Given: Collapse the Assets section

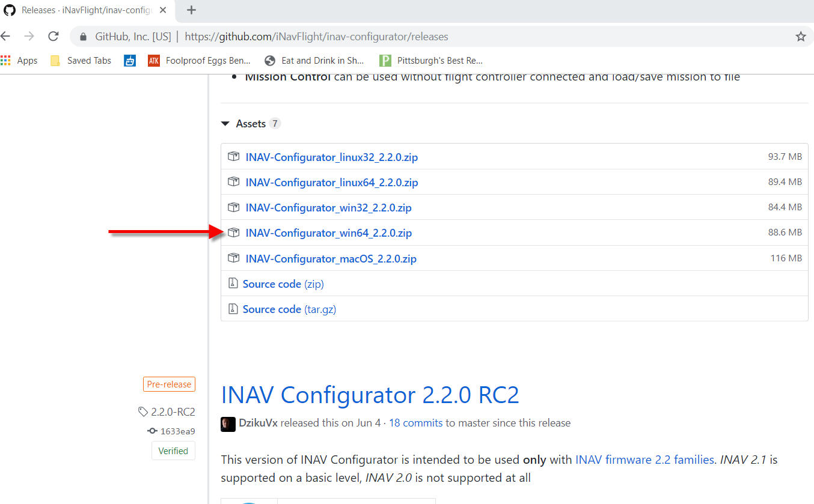Looking at the screenshot, I should pyautogui.click(x=225, y=123).
